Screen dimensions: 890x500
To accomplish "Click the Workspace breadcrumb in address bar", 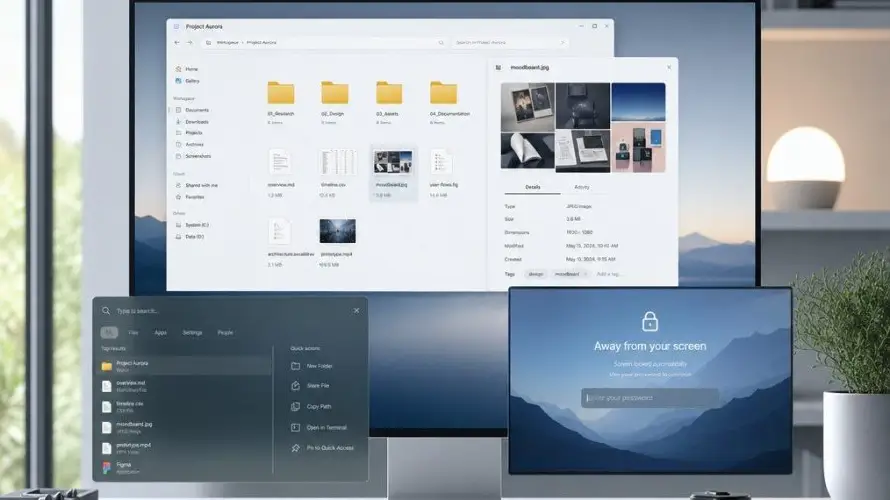I will 228,43.
